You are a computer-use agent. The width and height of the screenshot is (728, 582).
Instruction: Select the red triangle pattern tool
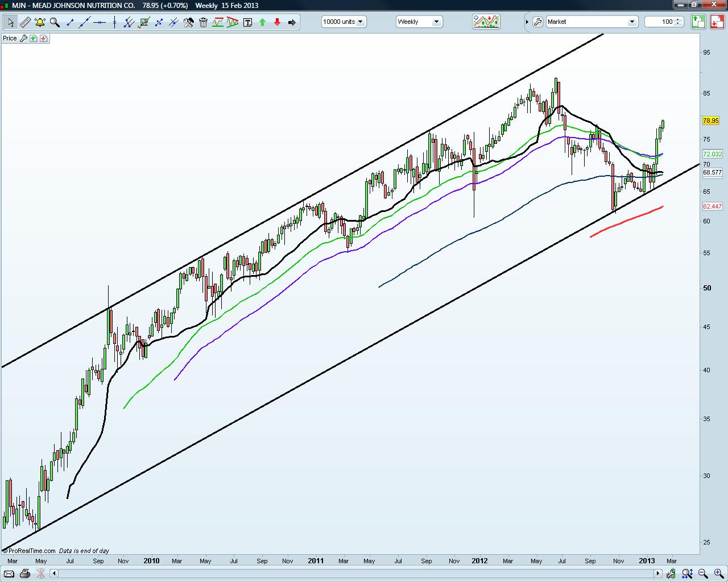click(x=233, y=22)
